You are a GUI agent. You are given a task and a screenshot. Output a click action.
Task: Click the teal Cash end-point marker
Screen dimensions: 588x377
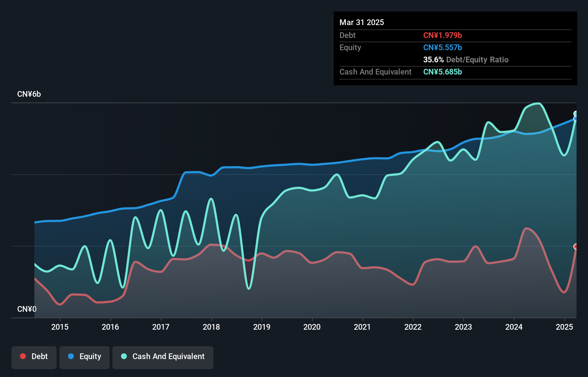point(576,114)
